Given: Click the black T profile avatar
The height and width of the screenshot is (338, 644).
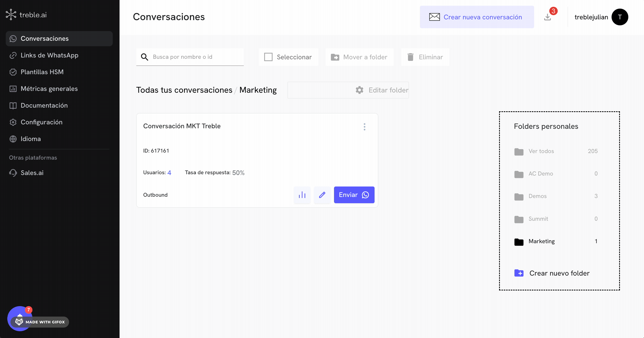Looking at the screenshot, I should 620,17.
